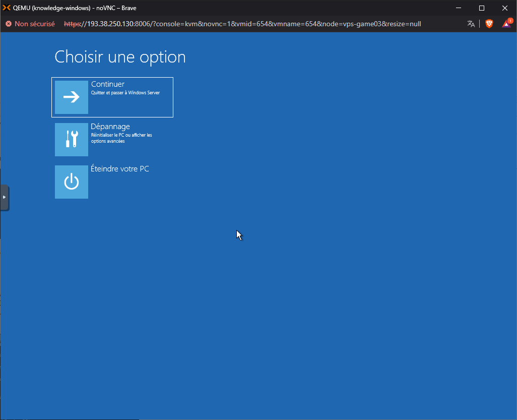Click the red insecure warning icon
The width and height of the screenshot is (517, 420).
coord(9,24)
